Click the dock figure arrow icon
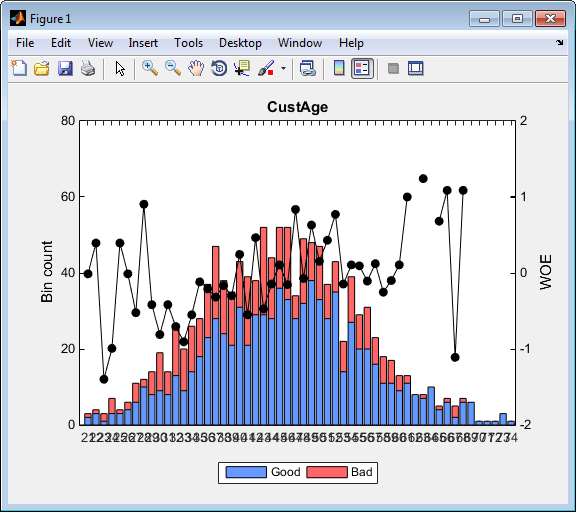 coord(559,43)
